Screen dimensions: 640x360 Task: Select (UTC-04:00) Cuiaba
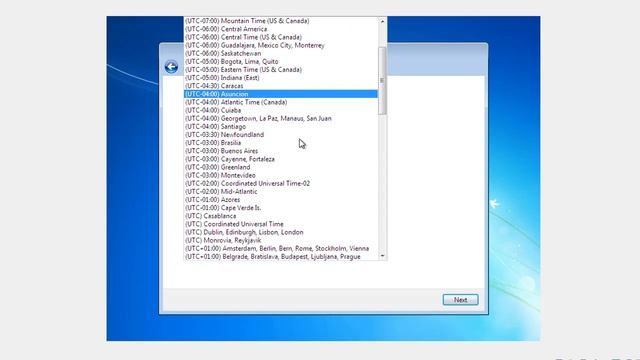281,110
